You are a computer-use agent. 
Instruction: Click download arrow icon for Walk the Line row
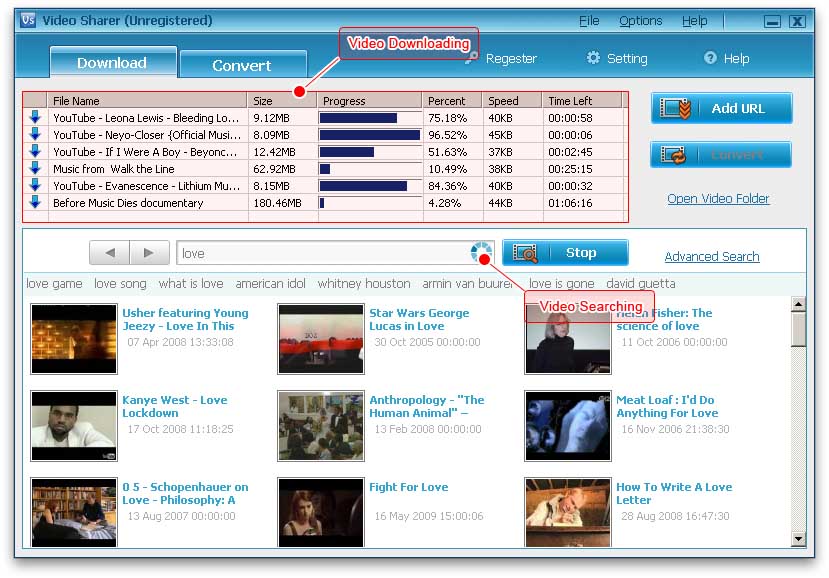pyautogui.click(x=35, y=168)
